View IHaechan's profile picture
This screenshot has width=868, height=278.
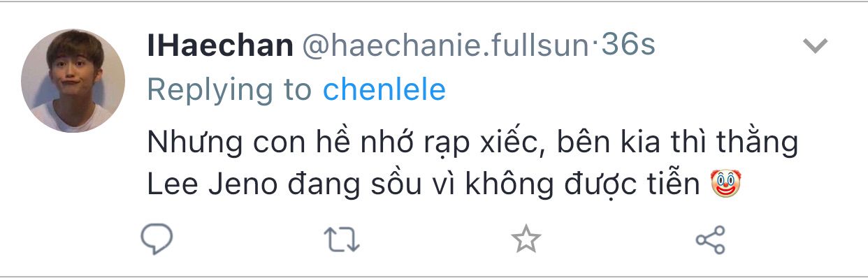73,80
